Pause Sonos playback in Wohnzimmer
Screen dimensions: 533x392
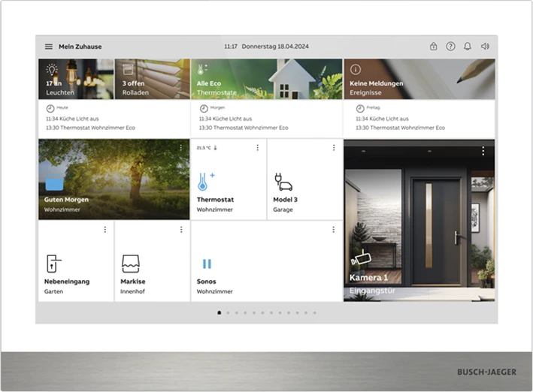[207, 264]
